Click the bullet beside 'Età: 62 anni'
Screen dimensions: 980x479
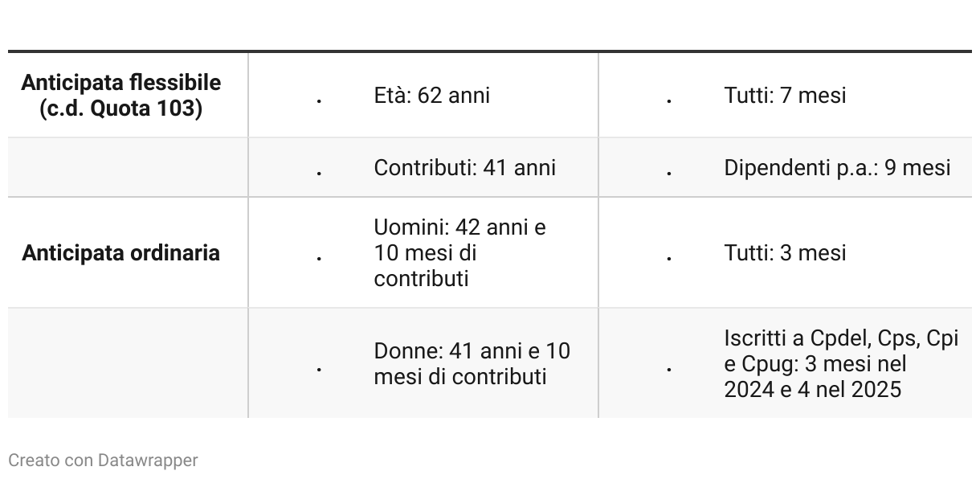pyautogui.click(x=320, y=101)
